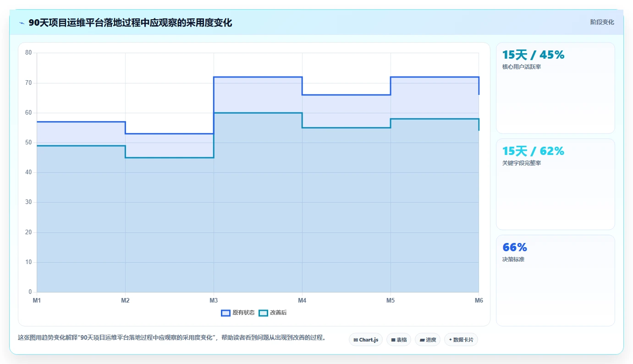This screenshot has height=364, width=633.
Task: Toggle the 改善后 legend entry
Action: point(273,313)
